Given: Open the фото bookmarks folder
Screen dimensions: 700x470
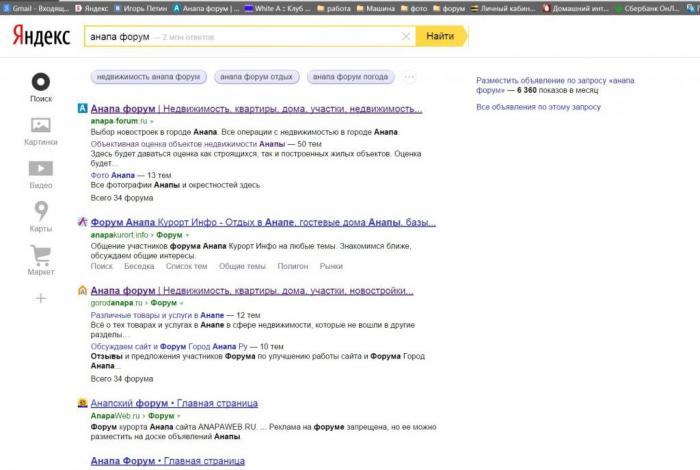Looking at the screenshot, I should [x=414, y=8].
